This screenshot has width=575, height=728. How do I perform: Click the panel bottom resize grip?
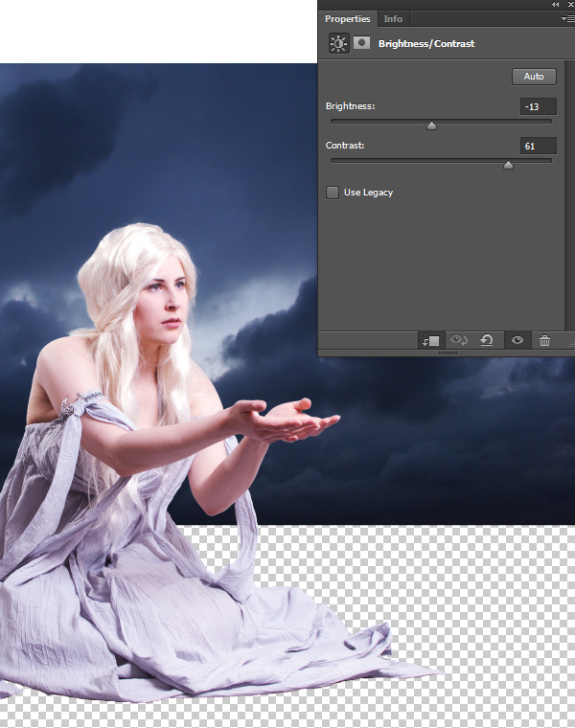[x=447, y=353]
